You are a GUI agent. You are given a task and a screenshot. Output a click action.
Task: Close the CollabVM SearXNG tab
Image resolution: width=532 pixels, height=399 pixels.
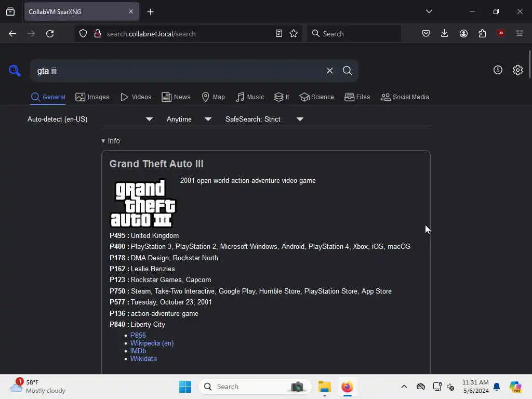[x=131, y=12]
